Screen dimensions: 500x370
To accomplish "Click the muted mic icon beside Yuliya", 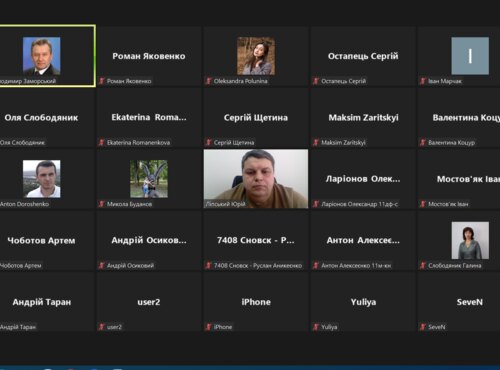I will (316, 327).
